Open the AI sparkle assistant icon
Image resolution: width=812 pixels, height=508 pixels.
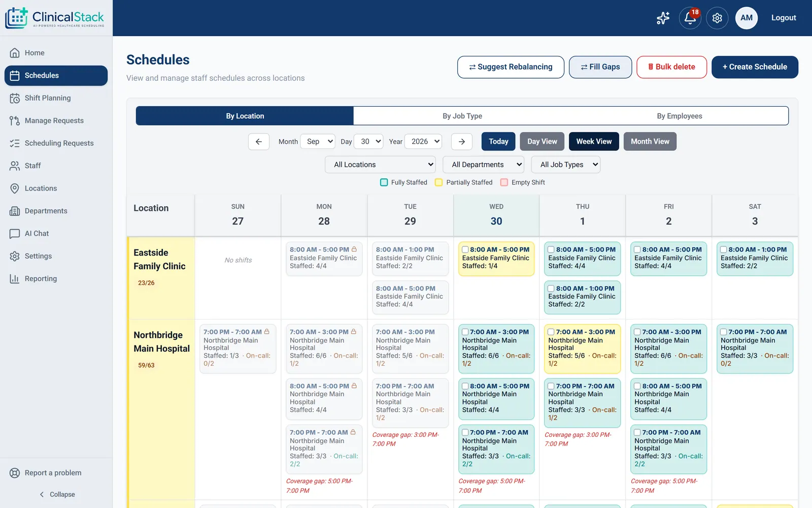tap(663, 18)
